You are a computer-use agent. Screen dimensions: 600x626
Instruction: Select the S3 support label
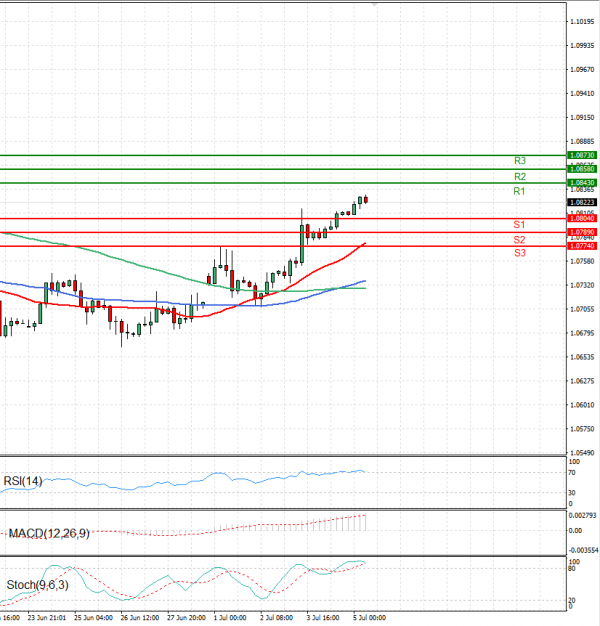point(520,254)
